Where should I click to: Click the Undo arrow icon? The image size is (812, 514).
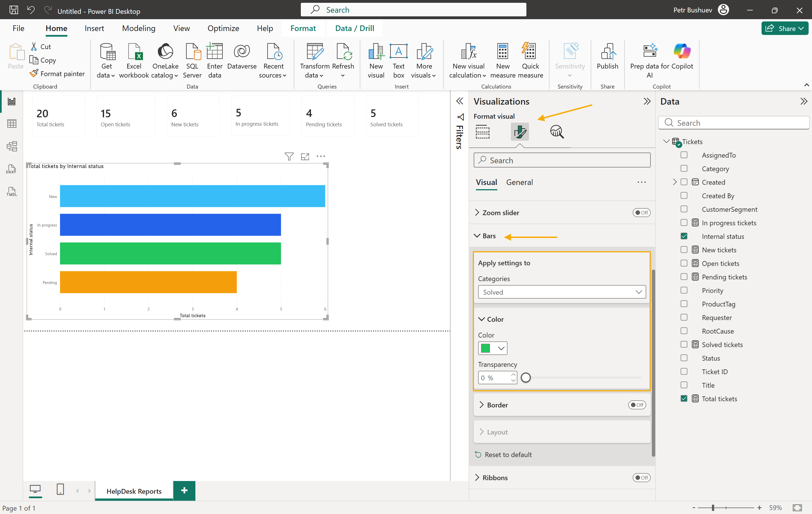tap(31, 10)
